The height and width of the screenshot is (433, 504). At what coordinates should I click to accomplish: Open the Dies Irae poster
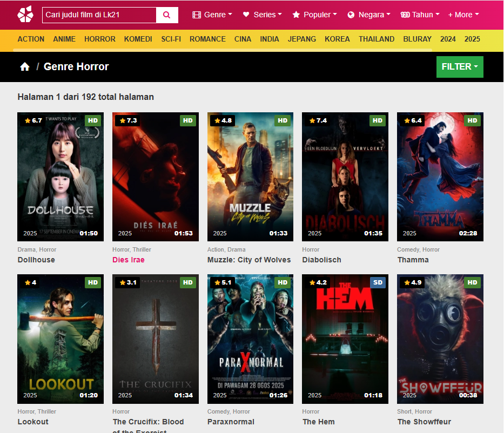click(x=156, y=177)
